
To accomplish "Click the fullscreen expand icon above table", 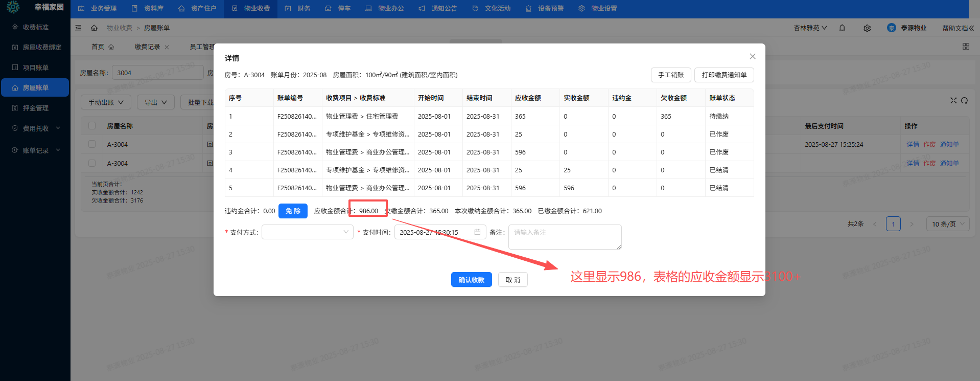I will [x=953, y=100].
